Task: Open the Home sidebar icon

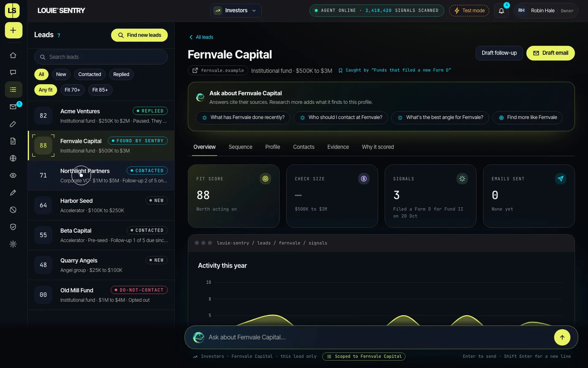Action: (13, 55)
